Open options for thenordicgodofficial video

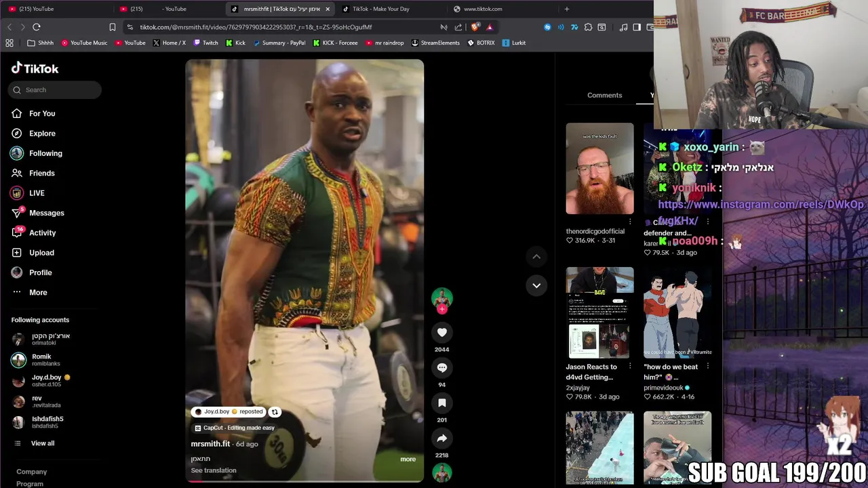[630, 222]
